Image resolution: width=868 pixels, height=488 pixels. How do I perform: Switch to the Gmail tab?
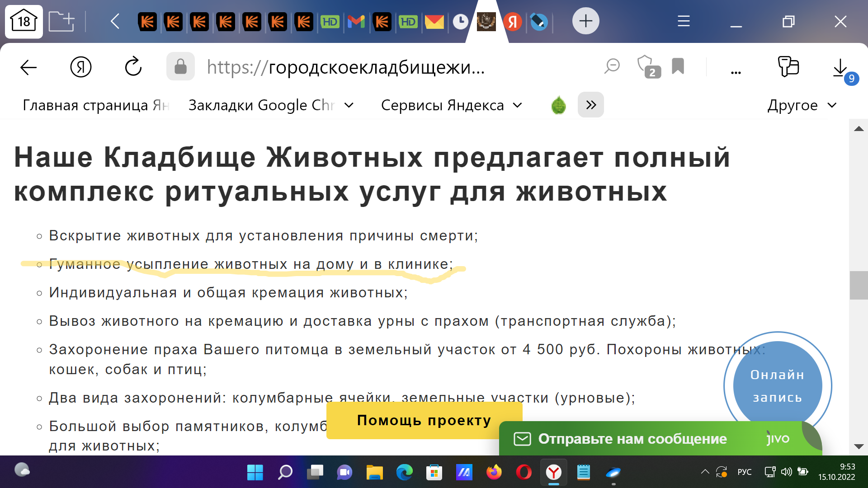(x=356, y=21)
